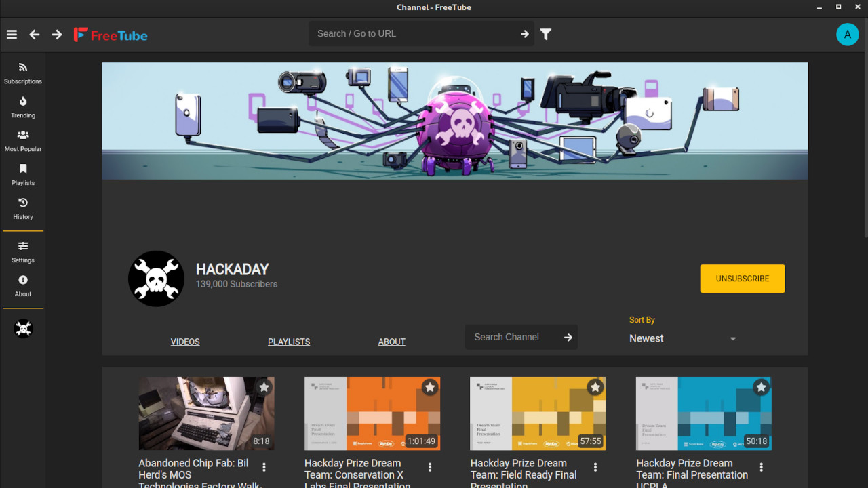Viewport: 868px width, 488px height.
Task: Switch to the Playlists tab
Action: click(x=289, y=342)
